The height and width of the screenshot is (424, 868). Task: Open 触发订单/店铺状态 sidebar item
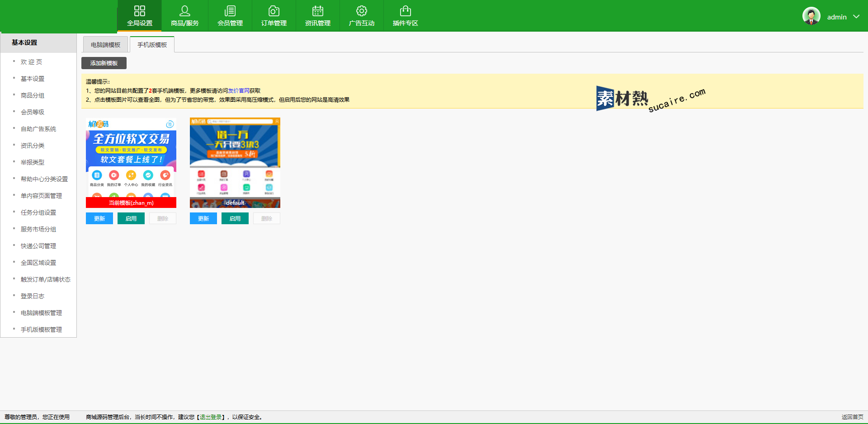(46, 279)
